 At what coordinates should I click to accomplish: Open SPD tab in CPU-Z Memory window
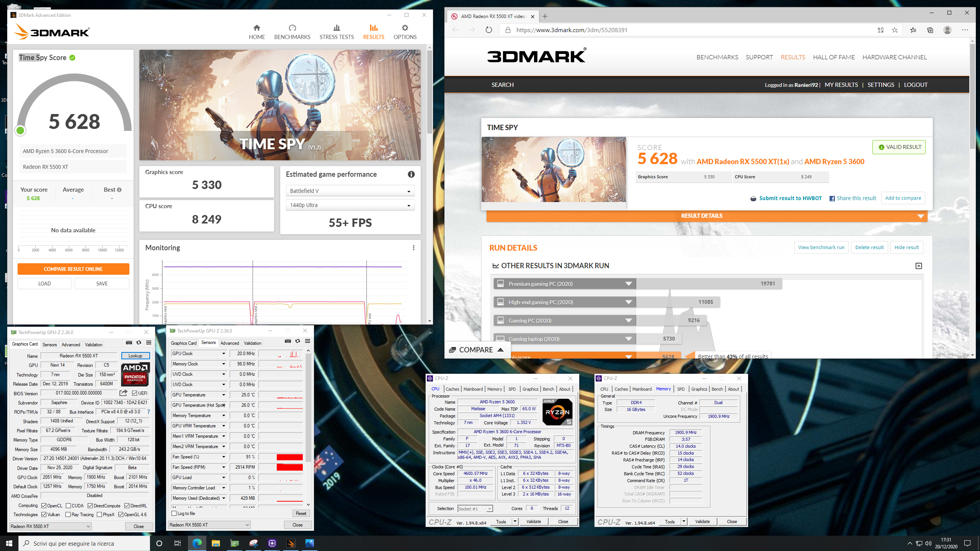(681, 389)
